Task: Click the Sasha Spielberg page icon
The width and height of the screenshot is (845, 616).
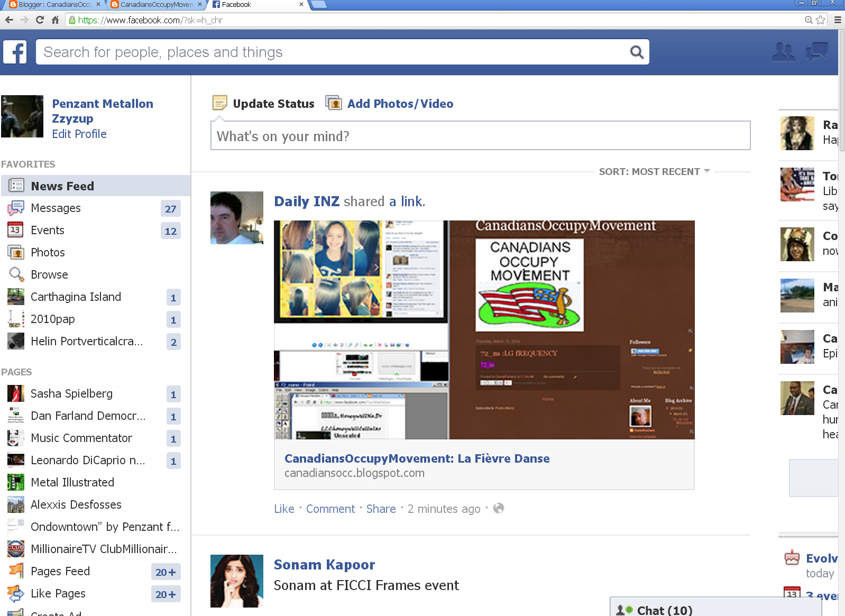Action: (16, 393)
